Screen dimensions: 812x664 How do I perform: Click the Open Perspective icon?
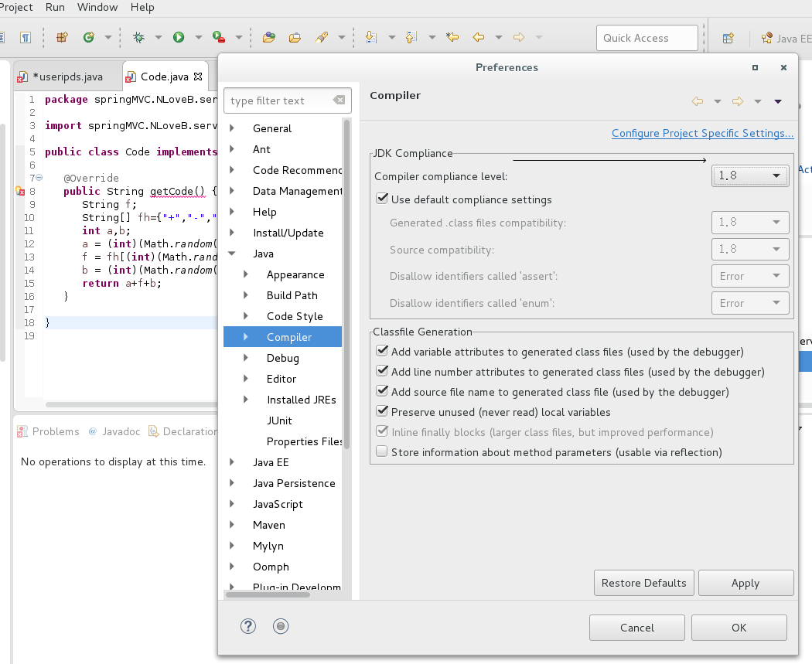[x=728, y=38]
